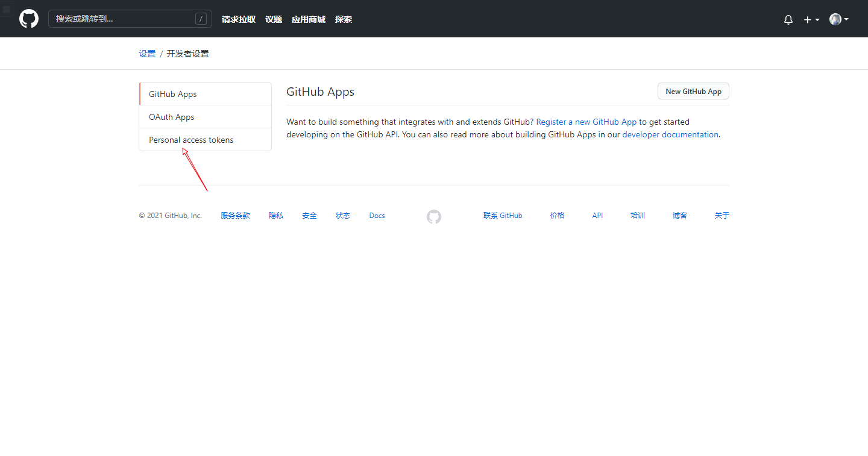This screenshot has height=456, width=868.
Task: Focus the 搜索或跳转到 search field
Action: coord(130,19)
